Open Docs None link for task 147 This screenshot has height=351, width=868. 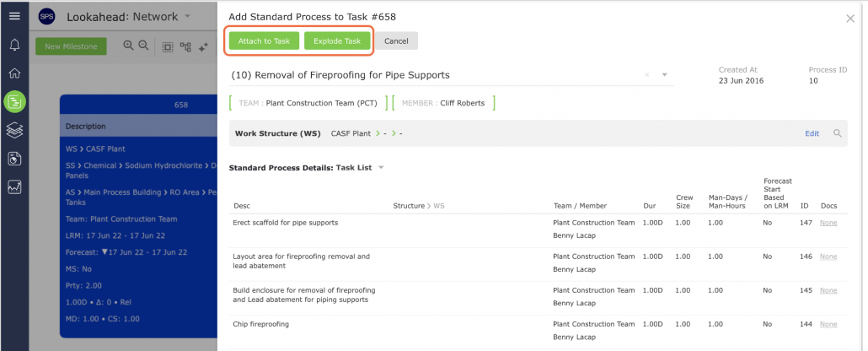828,223
